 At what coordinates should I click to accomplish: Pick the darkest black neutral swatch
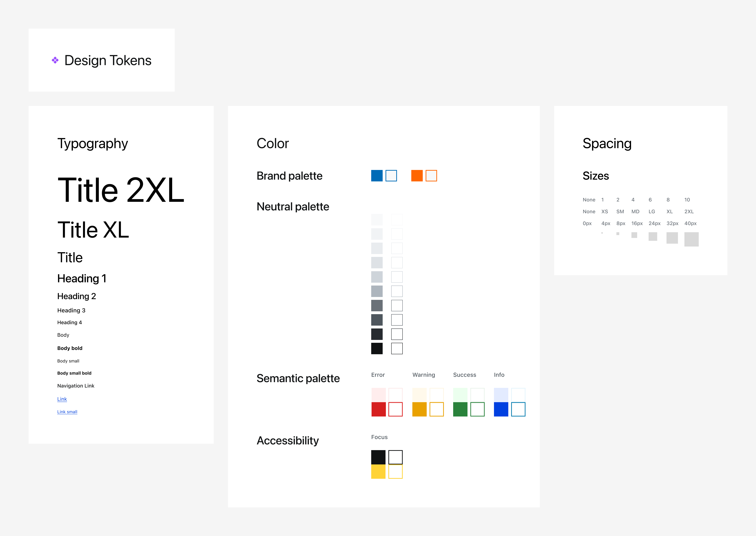(x=377, y=349)
